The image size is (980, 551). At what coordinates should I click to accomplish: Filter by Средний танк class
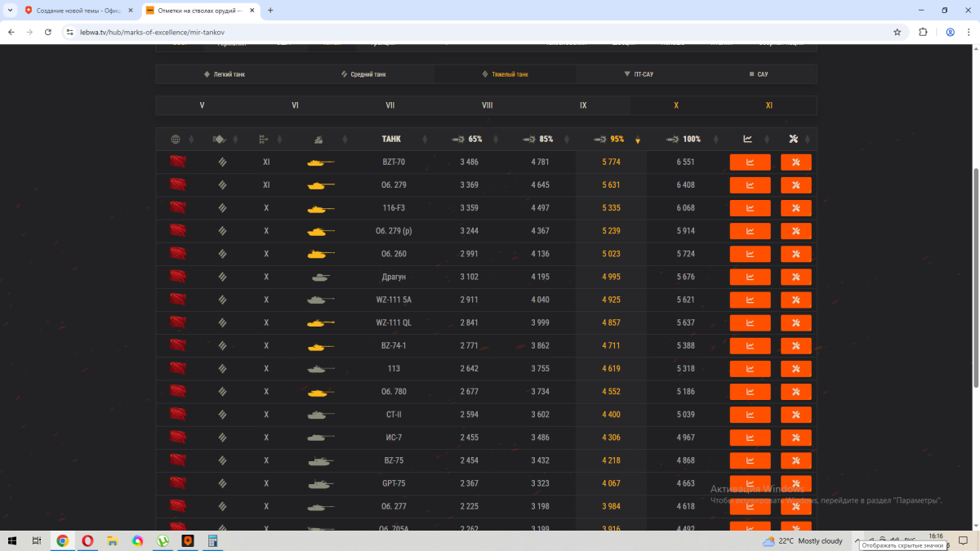tap(363, 74)
